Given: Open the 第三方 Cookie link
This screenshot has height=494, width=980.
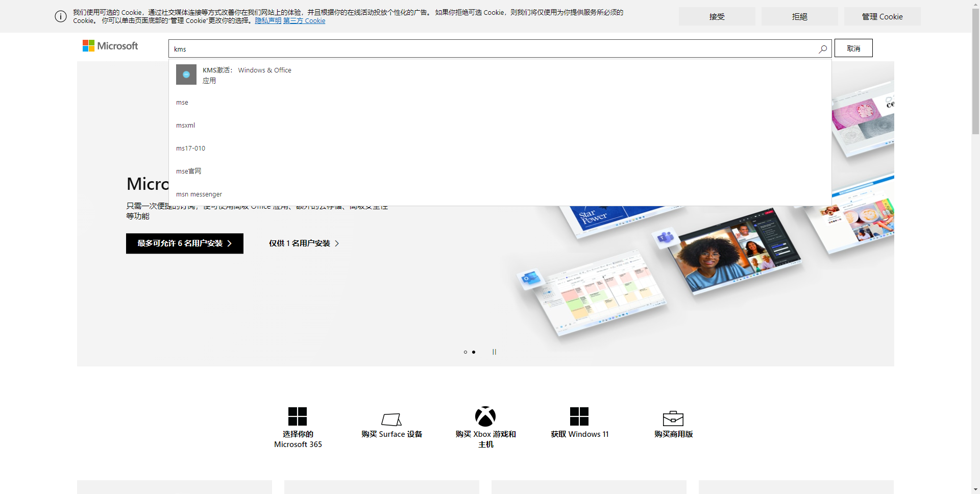Looking at the screenshot, I should pyautogui.click(x=304, y=21).
